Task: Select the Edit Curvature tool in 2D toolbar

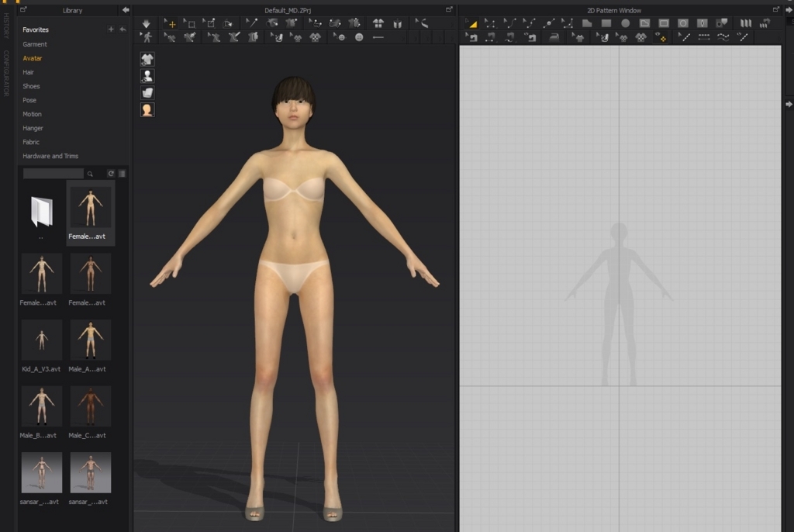Action: [x=509, y=23]
